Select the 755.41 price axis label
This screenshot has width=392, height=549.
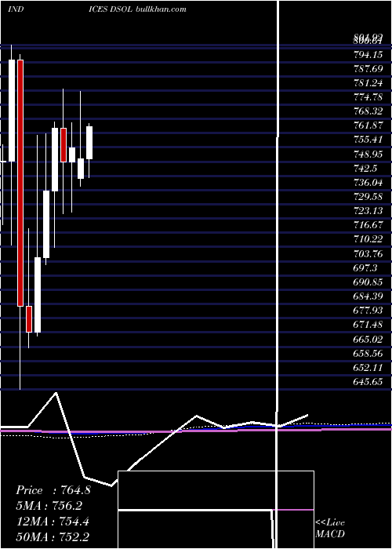pyautogui.click(x=368, y=140)
